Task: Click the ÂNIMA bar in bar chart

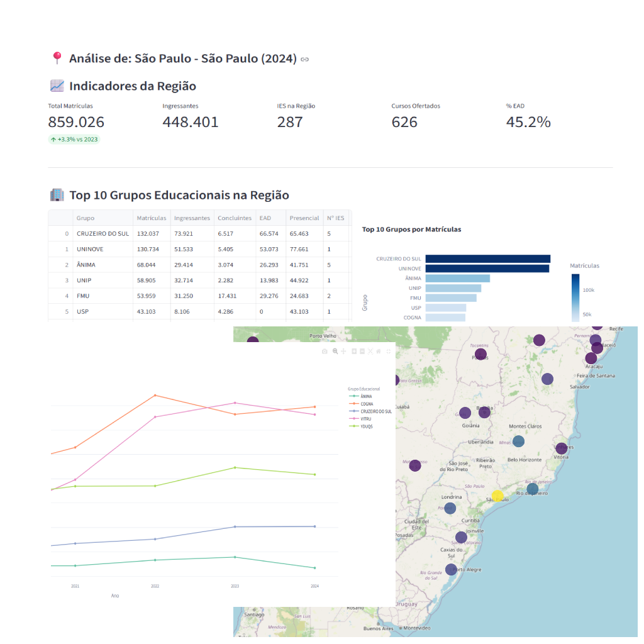Action: tap(458, 279)
